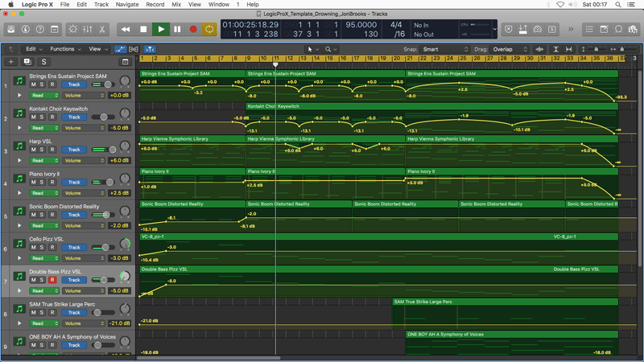This screenshot has width=644, height=362.
Task: Open the Smart Controls dial button
Action: 72,29
